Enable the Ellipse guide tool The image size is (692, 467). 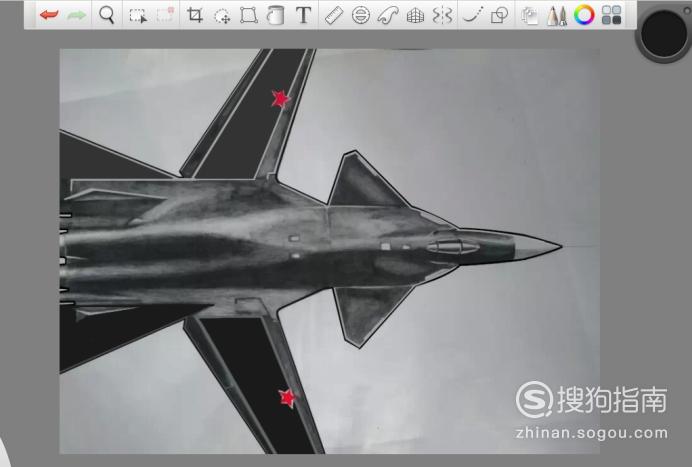(x=361, y=15)
